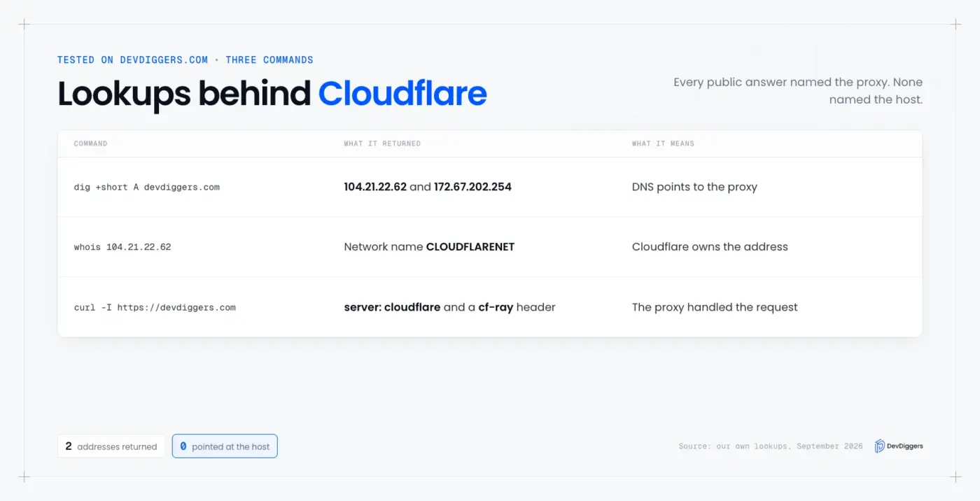Click the "dig +short A devdiggers.com" command
The image size is (980, 501).
(147, 187)
